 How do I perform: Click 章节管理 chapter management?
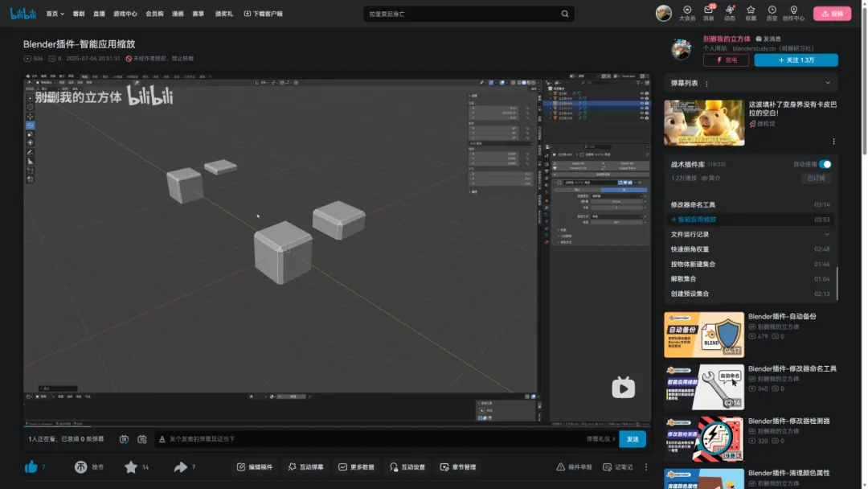point(458,466)
